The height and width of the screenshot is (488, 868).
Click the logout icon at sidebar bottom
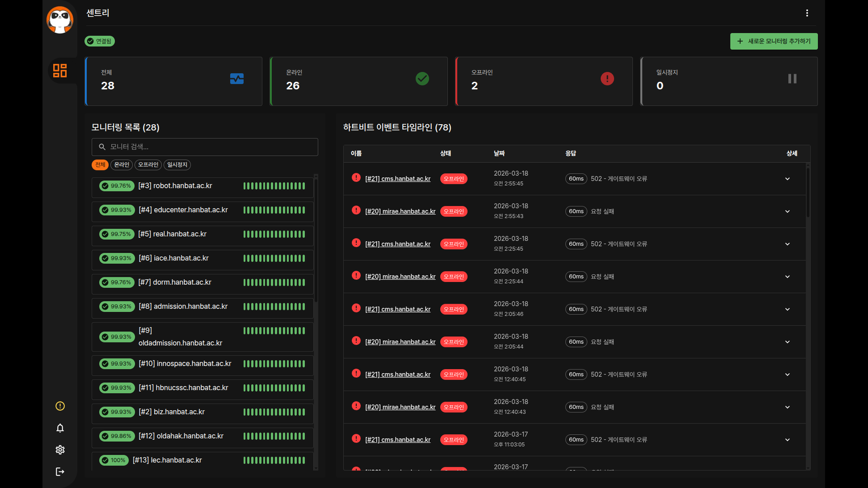(x=60, y=472)
